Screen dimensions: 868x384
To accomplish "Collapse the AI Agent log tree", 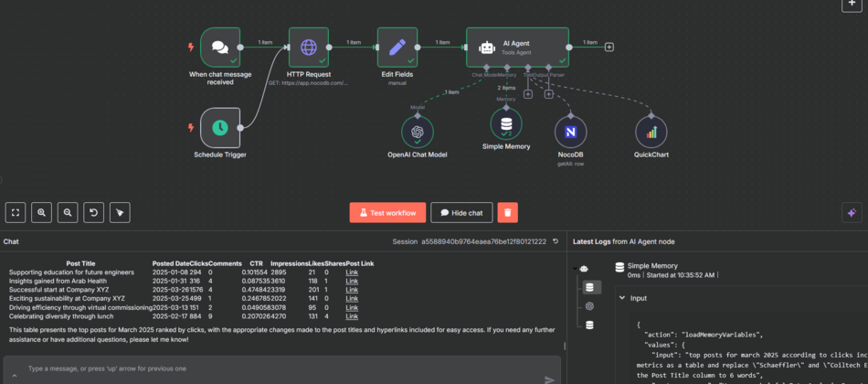I will pyautogui.click(x=575, y=269).
